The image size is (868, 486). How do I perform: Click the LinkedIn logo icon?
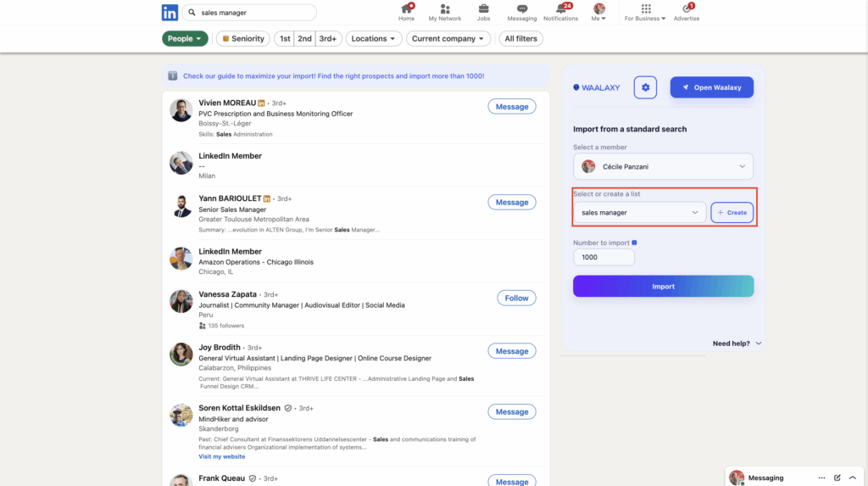pos(170,13)
